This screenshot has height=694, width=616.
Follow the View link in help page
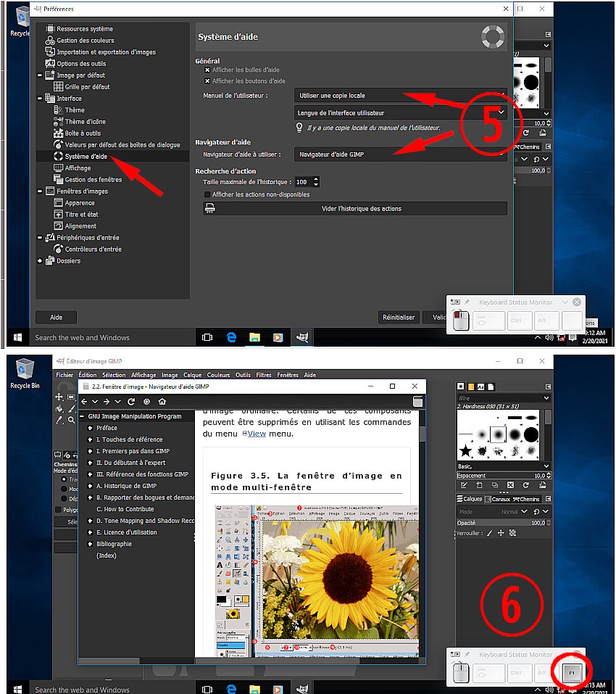pyautogui.click(x=257, y=434)
